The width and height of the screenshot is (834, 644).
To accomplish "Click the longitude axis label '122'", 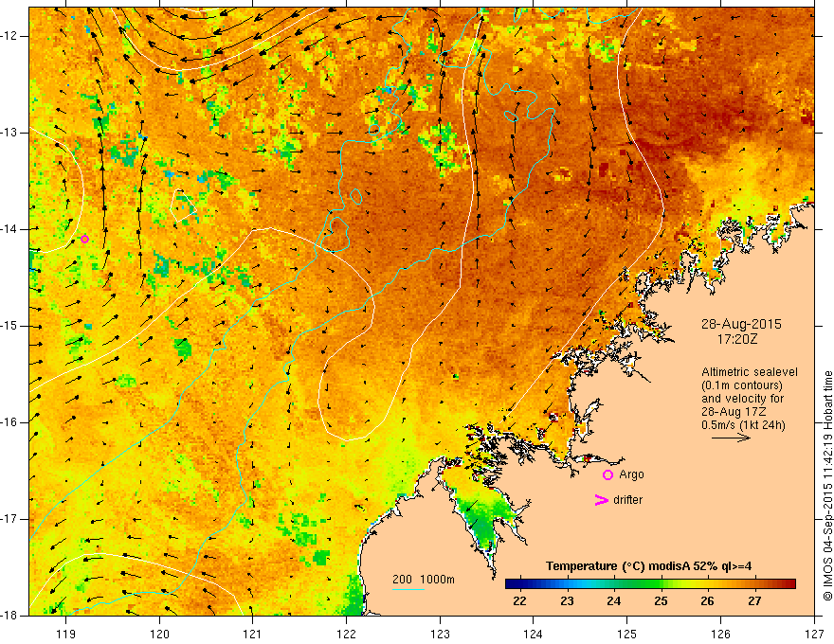I will point(346,634).
